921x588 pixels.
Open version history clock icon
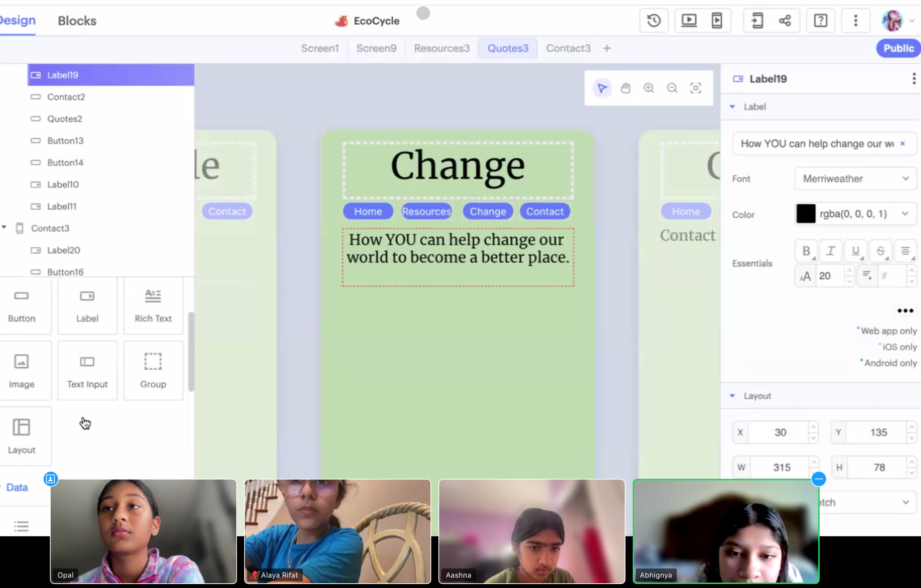[x=654, y=21]
